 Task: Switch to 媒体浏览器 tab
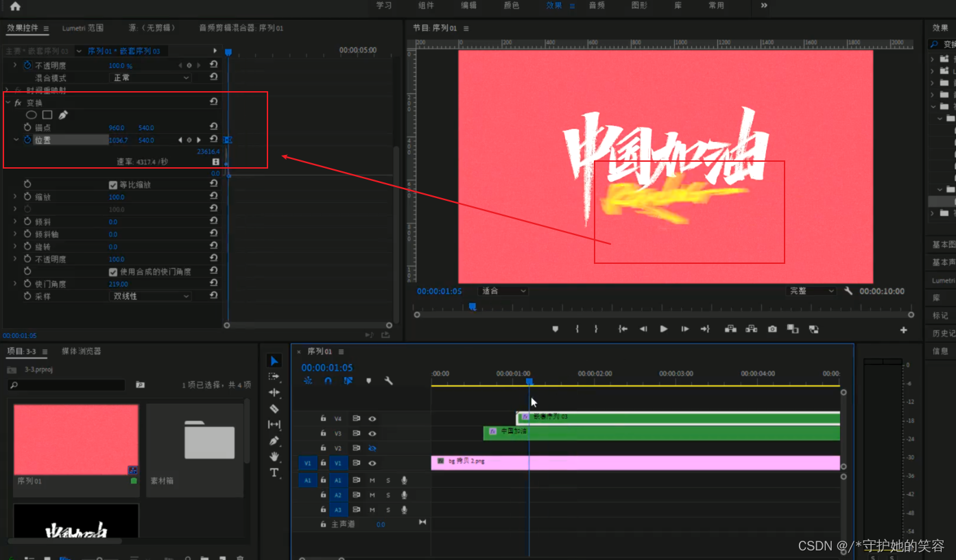81,351
